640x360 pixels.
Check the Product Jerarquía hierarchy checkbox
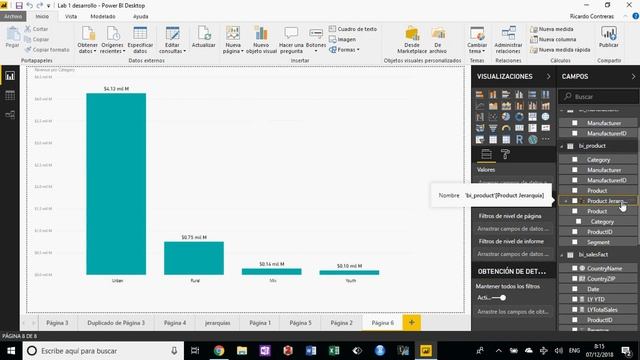575,201
